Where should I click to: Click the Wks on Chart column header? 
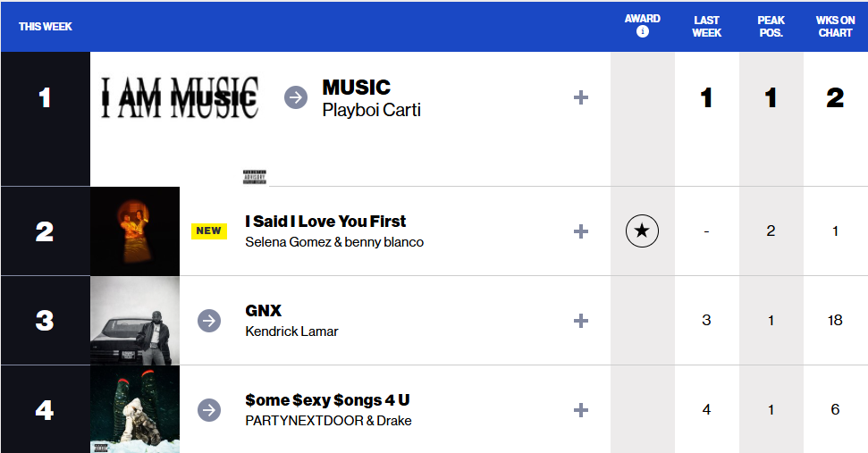click(835, 26)
